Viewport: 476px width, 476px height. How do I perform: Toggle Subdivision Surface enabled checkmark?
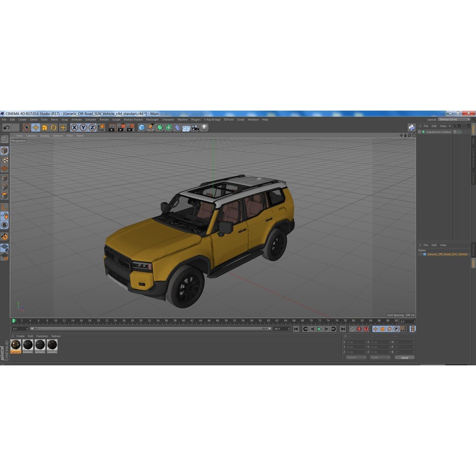[x=460, y=132]
